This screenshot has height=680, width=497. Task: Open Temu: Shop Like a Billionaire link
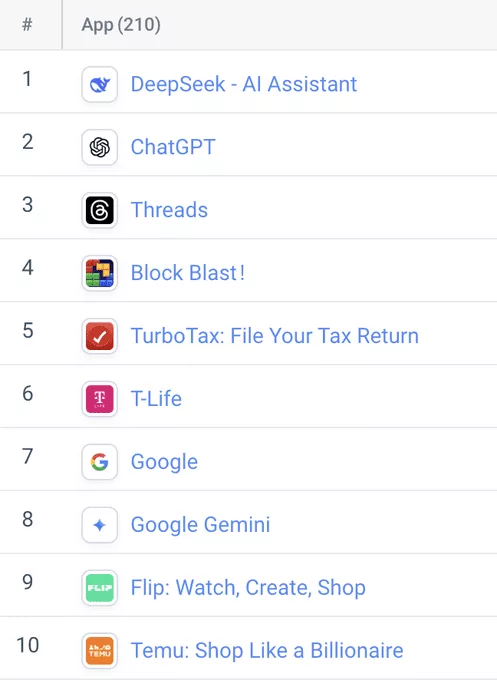pos(267,651)
